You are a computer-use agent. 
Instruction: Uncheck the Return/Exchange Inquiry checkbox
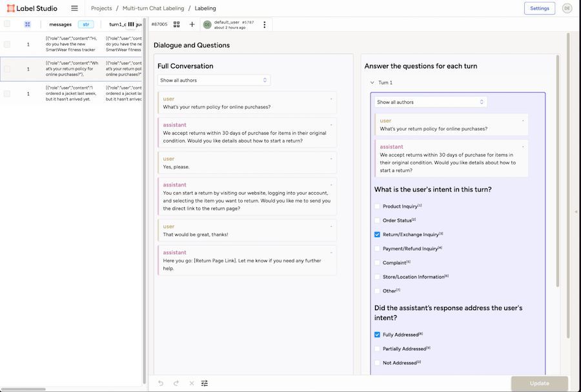378,235
